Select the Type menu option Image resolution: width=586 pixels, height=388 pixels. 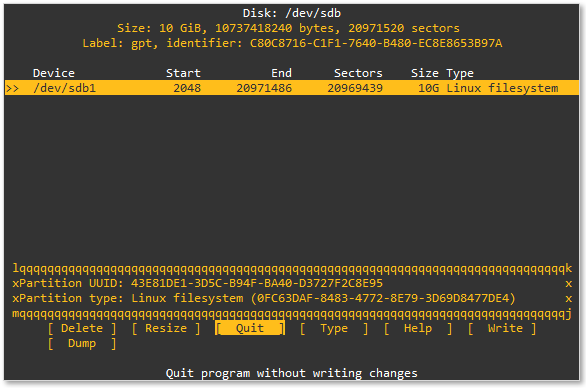click(x=334, y=329)
